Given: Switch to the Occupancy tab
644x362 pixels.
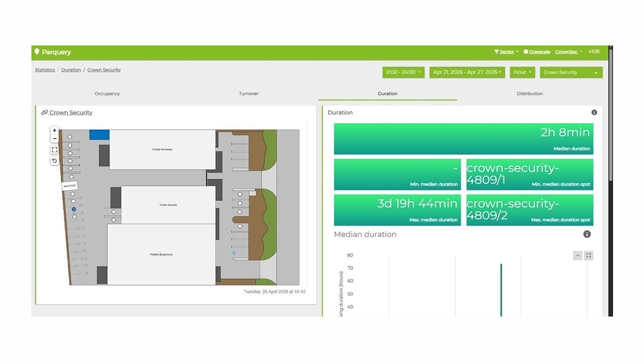Looking at the screenshot, I should pos(107,94).
